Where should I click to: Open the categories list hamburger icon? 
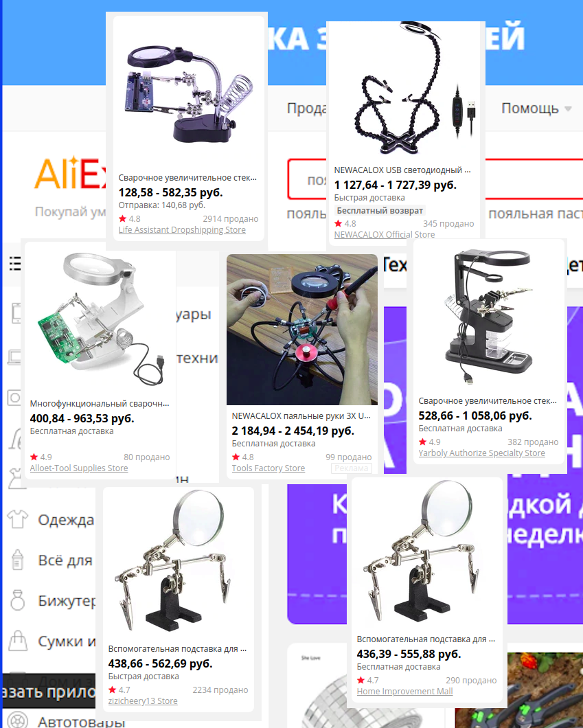click(15, 263)
